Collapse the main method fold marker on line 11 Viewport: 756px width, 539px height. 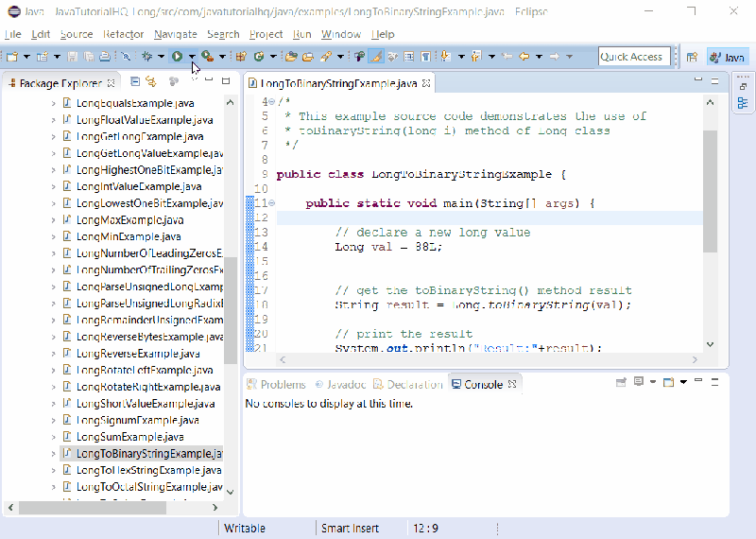[x=272, y=203]
